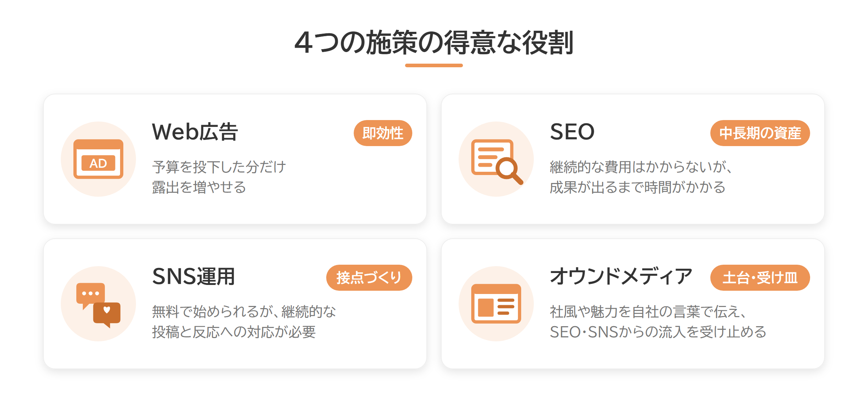Viewport: 868px width, 405px height.
Task: Click the AD browser window icon
Action: coord(98,159)
